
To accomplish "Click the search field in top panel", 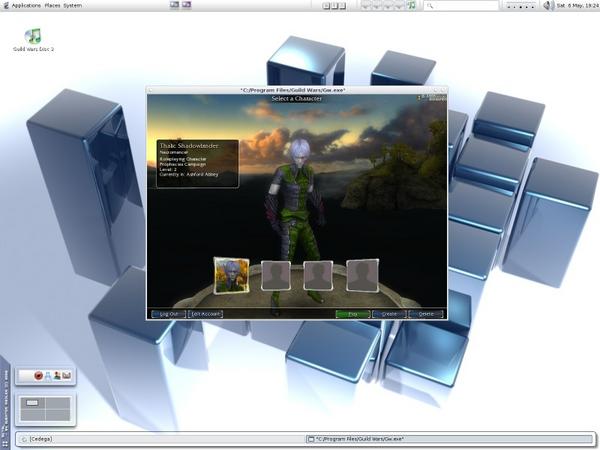I will 461,5.
